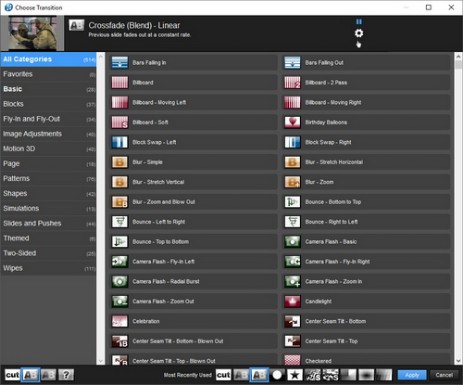The height and width of the screenshot is (385, 463).
Task: Select the Camera Flash - Fly-In Right row
Action: coord(366,261)
